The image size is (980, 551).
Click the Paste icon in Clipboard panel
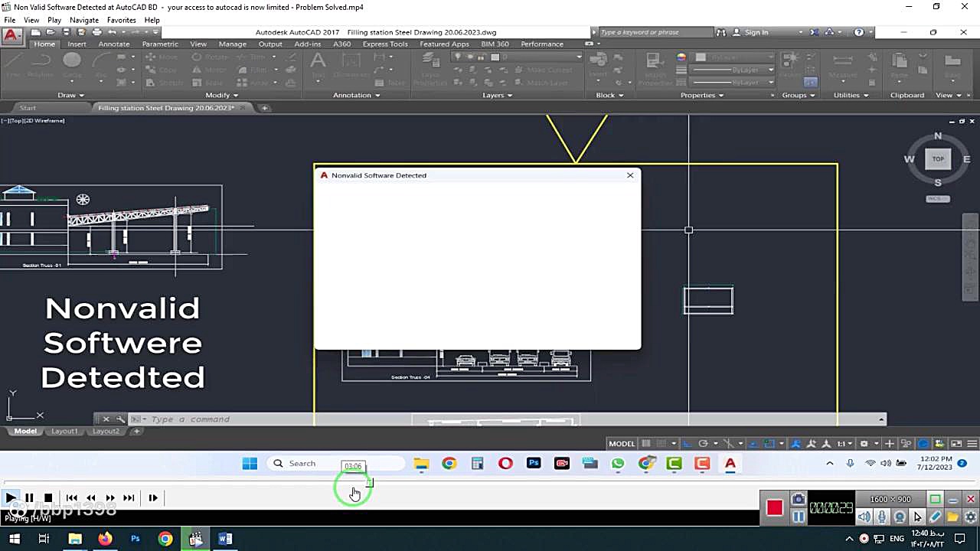tap(900, 61)
